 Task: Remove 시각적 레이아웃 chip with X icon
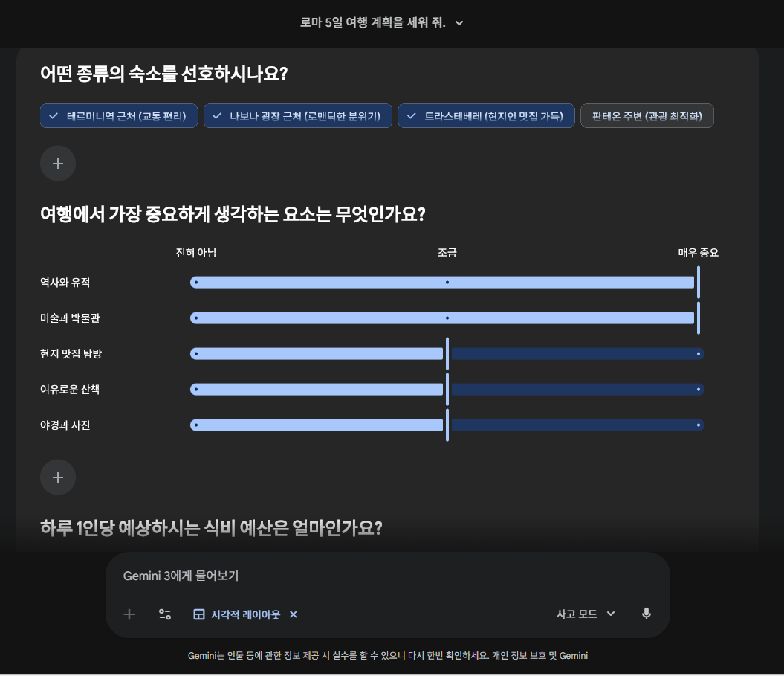click(x=293, y=614)
